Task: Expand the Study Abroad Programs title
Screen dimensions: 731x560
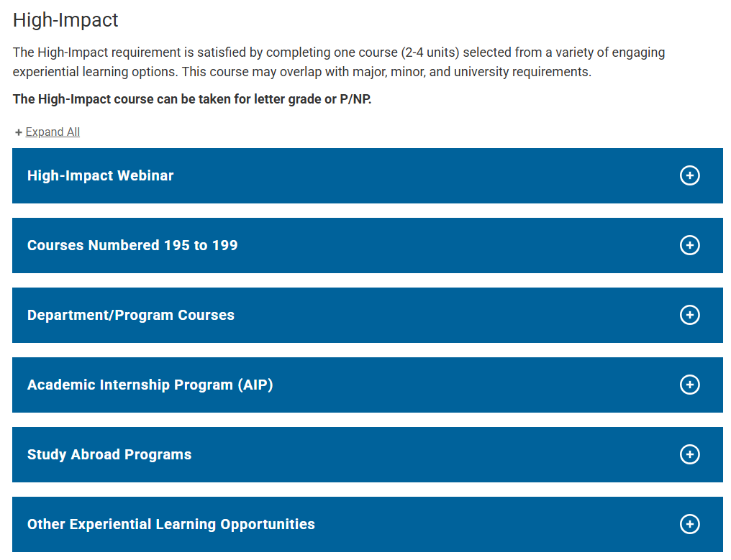Action: coord(109,454)
